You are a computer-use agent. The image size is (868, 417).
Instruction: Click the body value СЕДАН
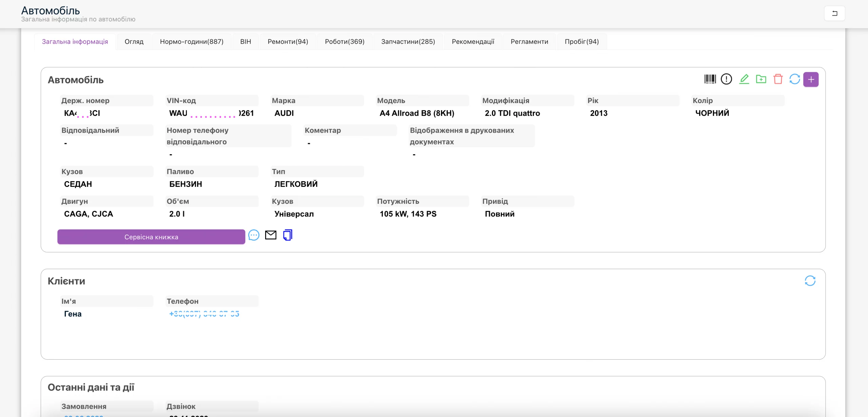[78, 184]
